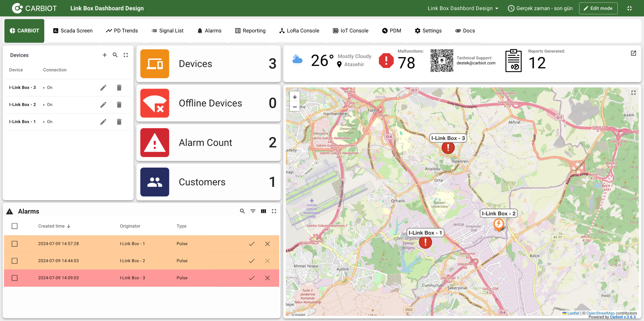
Task: Delete I-Link Box - 2 with trash icon
Action: (x=119, y=105)
